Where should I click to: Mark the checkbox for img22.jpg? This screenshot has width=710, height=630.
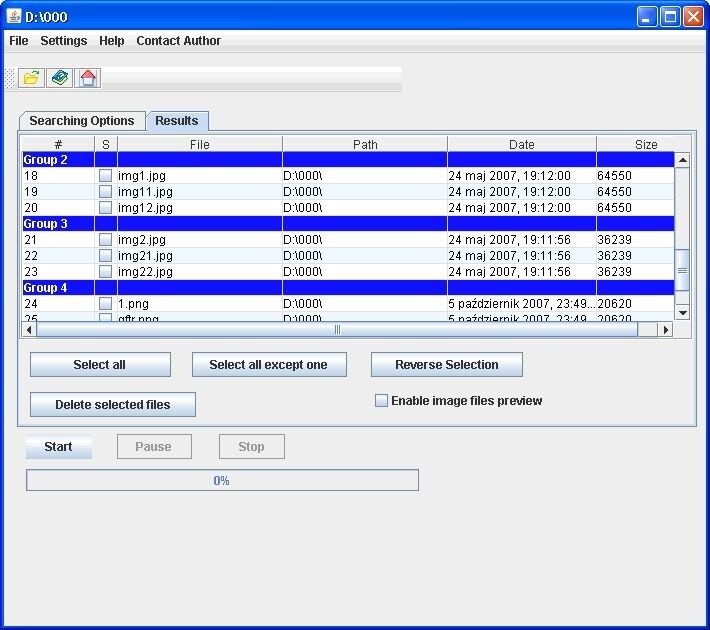(x=106, y=272)
